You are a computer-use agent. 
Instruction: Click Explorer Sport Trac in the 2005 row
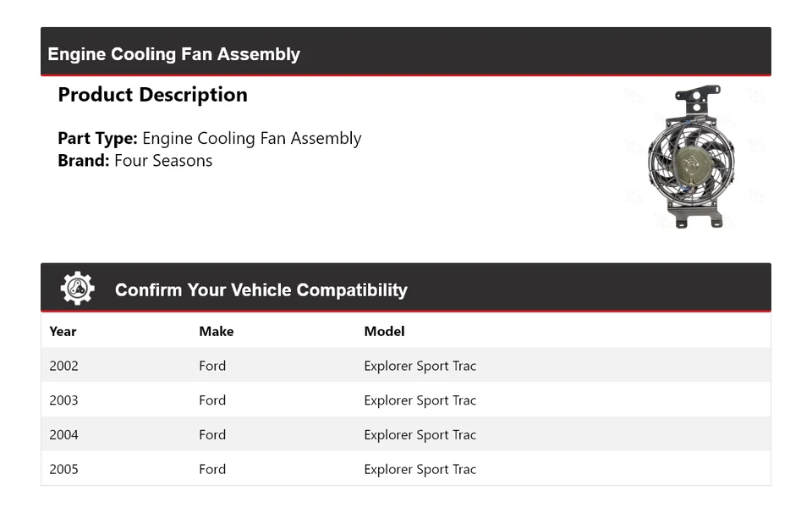[420, 469]
